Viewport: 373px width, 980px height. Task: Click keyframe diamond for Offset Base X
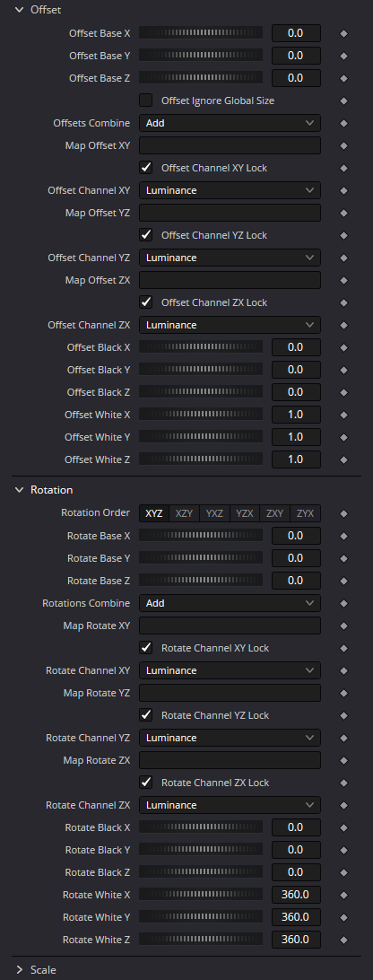pos(343,33)
